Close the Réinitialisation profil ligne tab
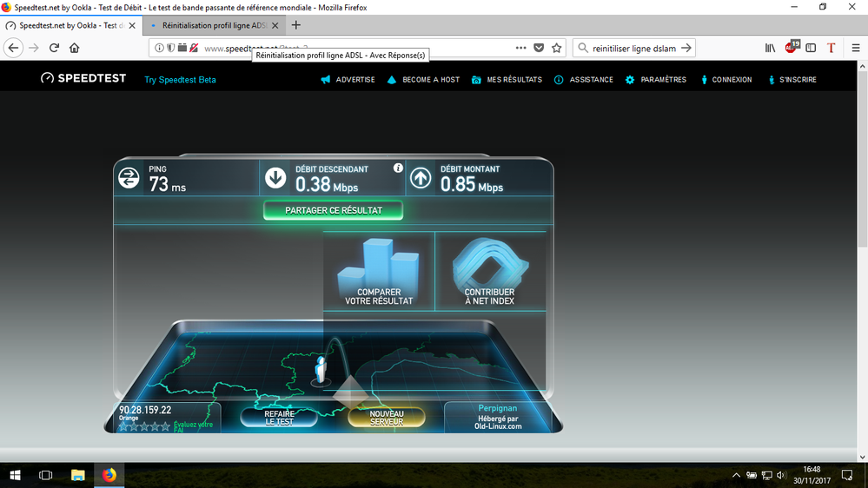The height and width of the screenshot is (488, 868). (275, 25)
